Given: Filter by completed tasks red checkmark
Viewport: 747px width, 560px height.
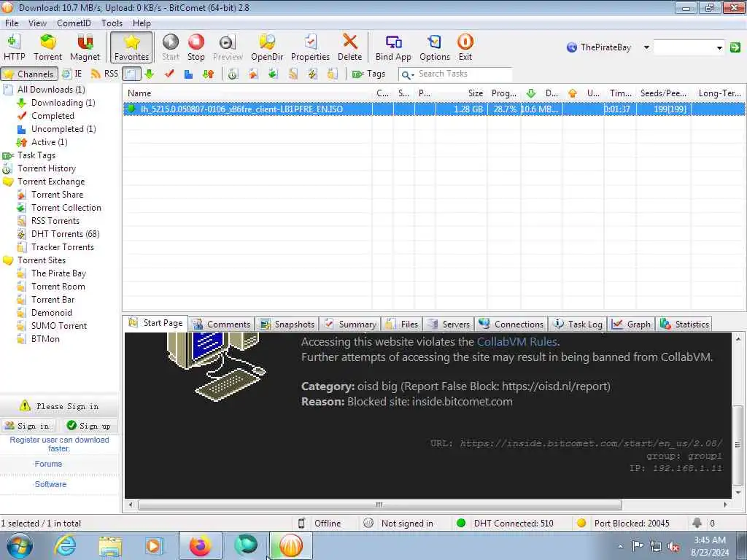Looking at the screenshot, I should point(169,74).
